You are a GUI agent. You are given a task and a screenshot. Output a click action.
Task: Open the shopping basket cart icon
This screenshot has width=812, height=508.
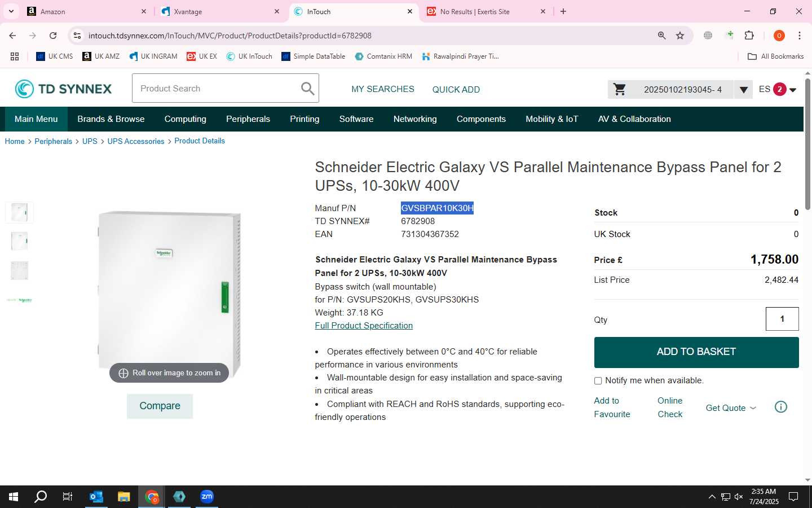(x=620, y=89)
